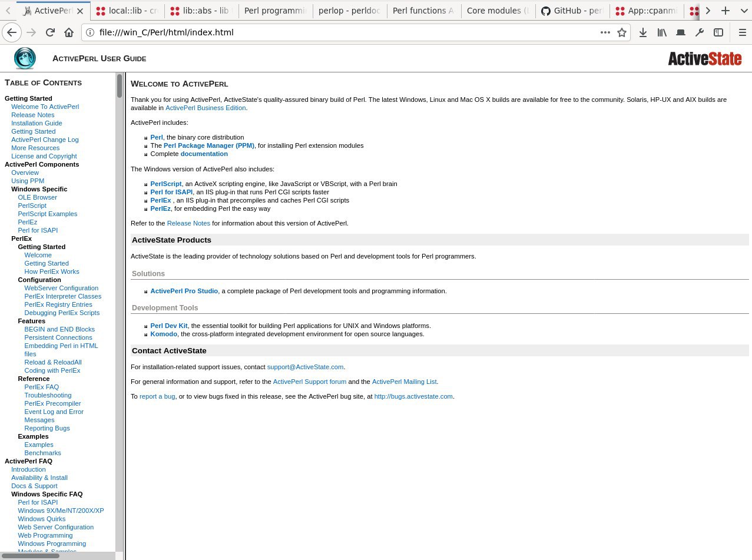752x560 pixels.
Task: Click the ActivePerl globe logo
Action: point(25,58)
